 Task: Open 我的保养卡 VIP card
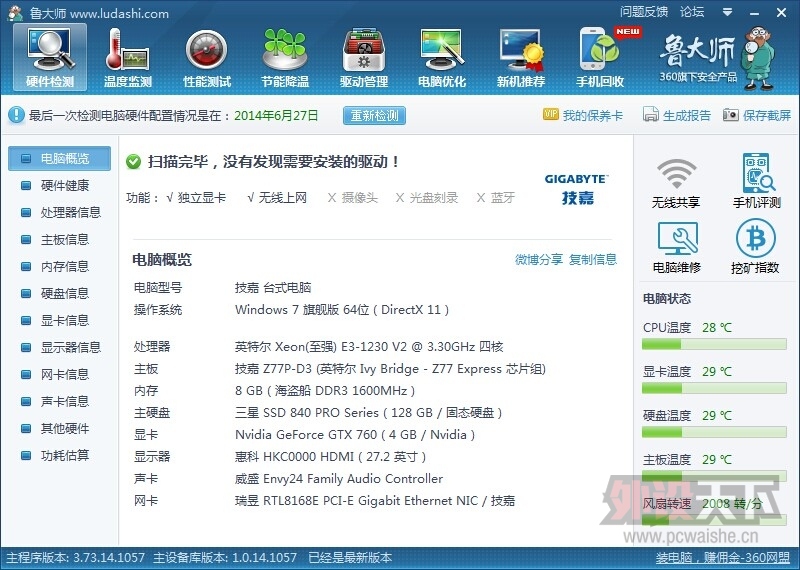(583, 115)
